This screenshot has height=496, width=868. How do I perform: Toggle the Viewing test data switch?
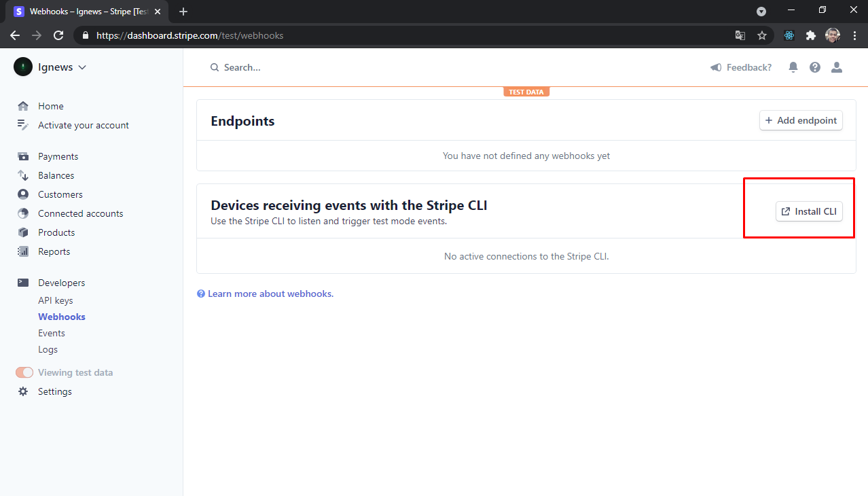click(24, 372)
